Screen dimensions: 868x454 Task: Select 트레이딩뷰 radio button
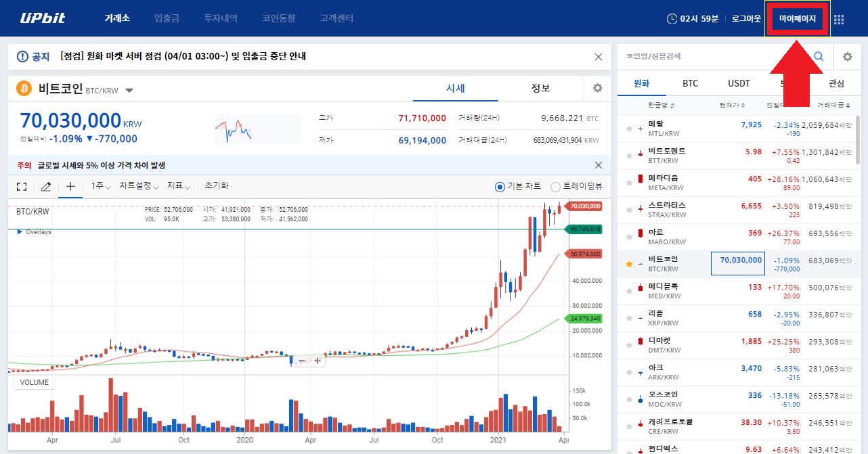click(555, 187)
